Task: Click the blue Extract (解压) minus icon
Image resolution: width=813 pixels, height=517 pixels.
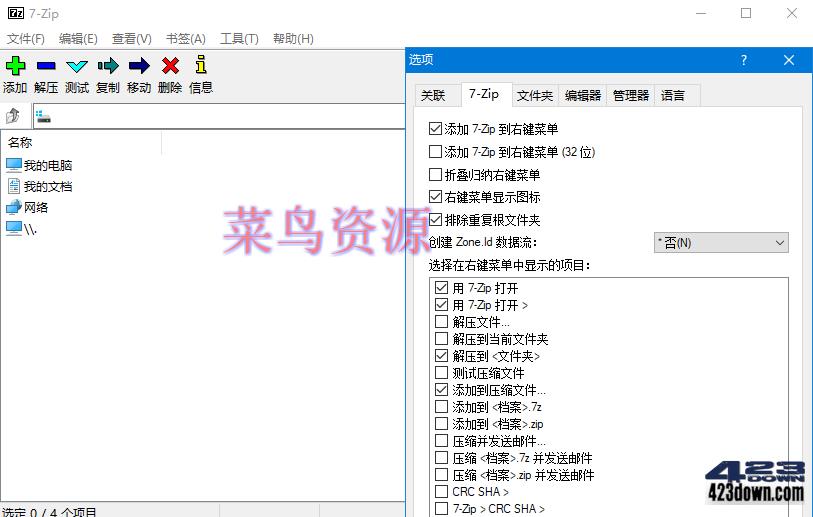Action: coord(46,66)
